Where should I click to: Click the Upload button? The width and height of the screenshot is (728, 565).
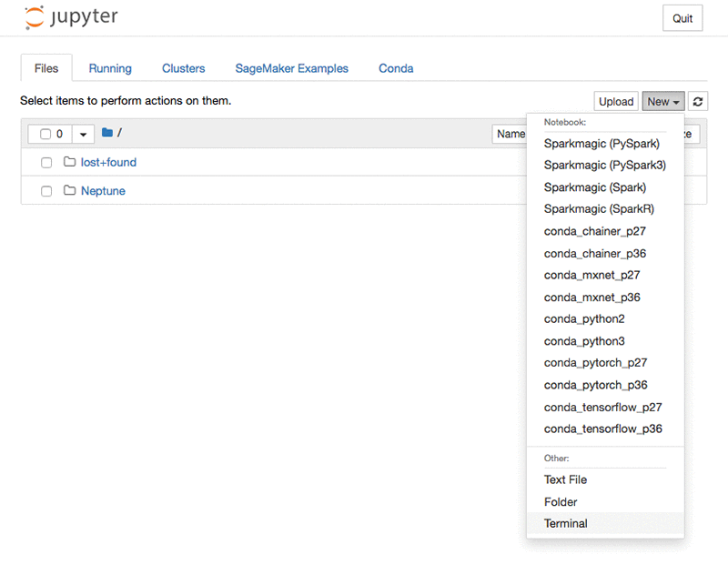click(616, 101)
